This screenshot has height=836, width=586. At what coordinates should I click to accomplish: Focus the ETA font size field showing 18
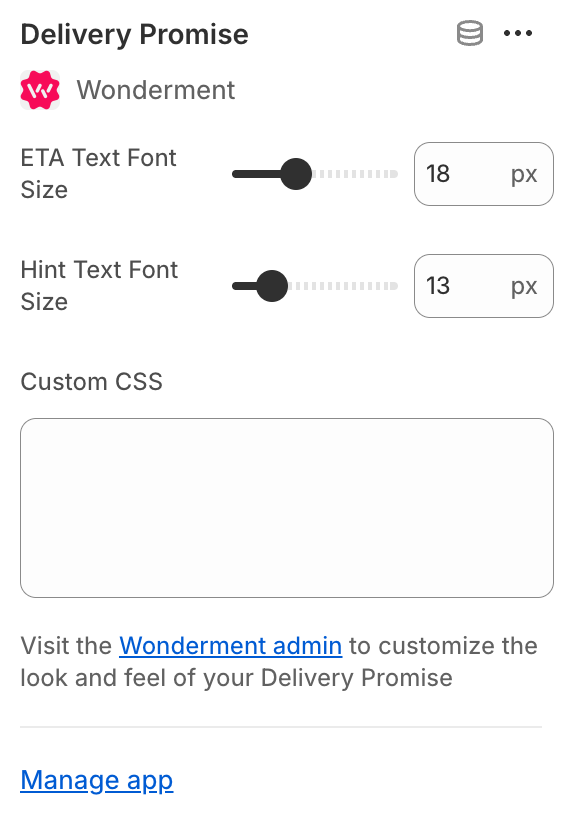coord(484,174)
